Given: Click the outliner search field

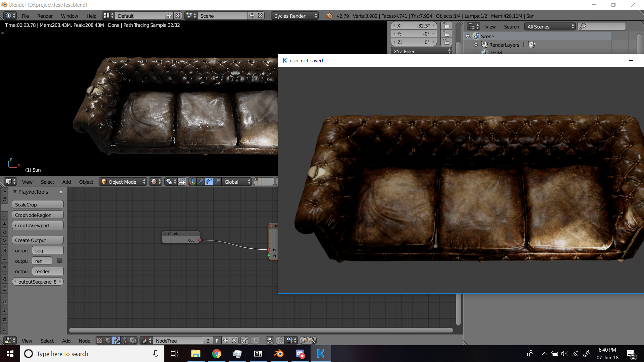Looking at the screenshot, I should pos(602,26).
